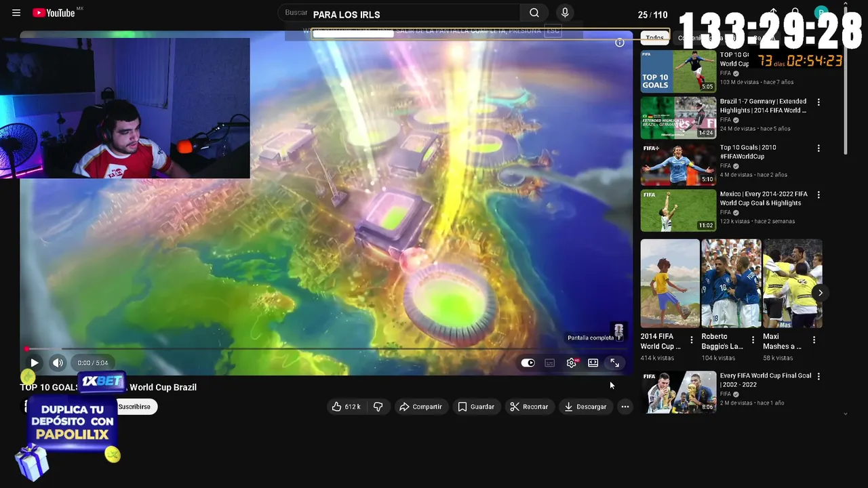Switch to theater mode

pyautogui.click(x=593, y=363)
